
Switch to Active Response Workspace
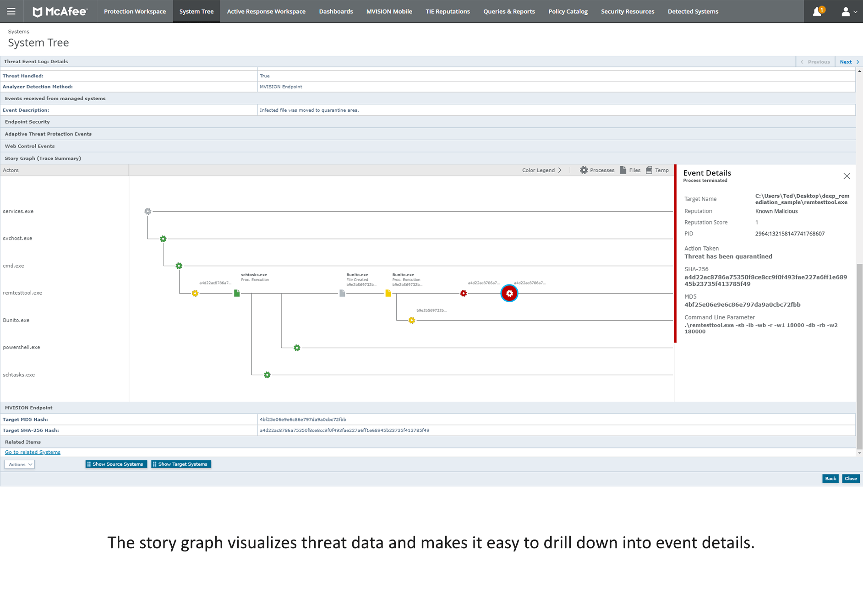[x=266, y=11]
